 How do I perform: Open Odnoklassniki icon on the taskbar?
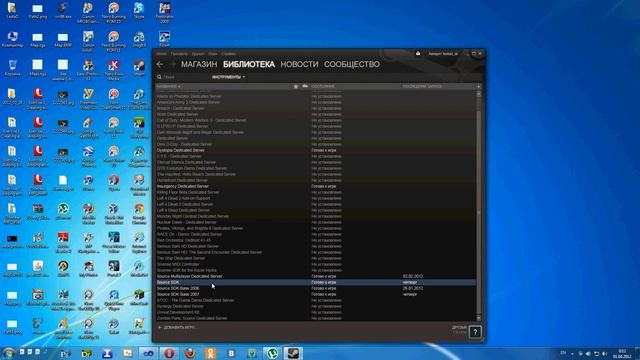211,353
